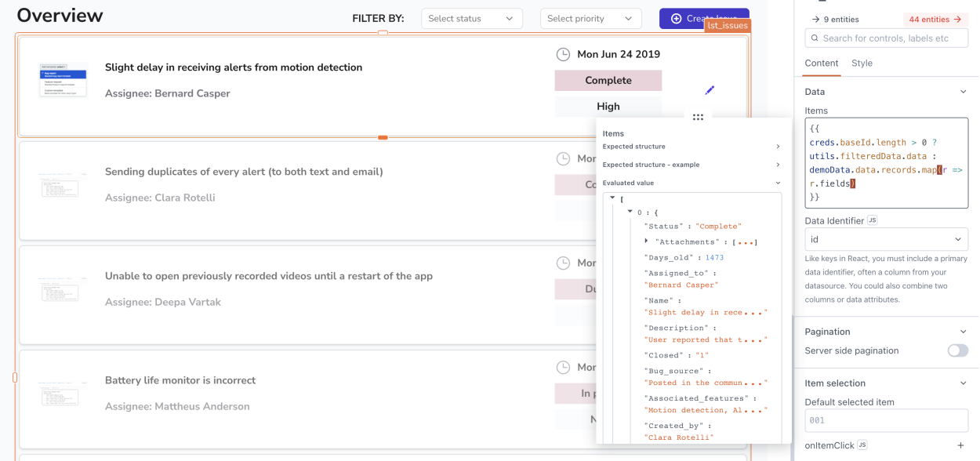The image size is (980, 461).
Task: Click the pencil edit icon on first issue
Action: (710, 90)
